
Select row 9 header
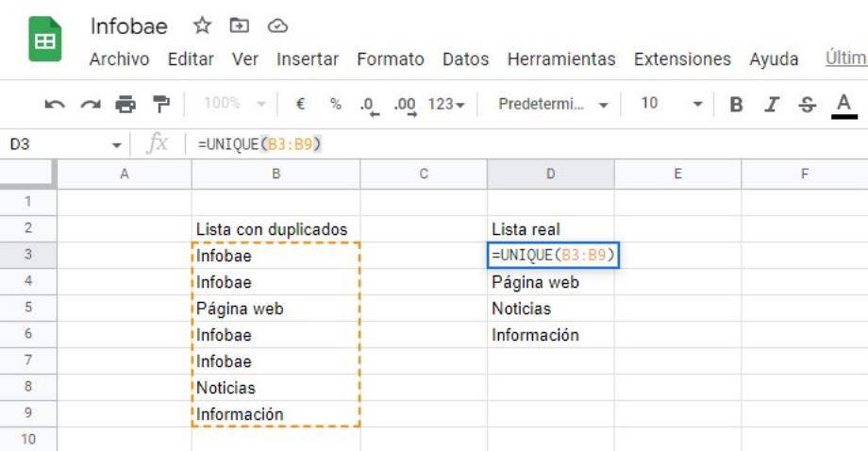tap(27, 413)
